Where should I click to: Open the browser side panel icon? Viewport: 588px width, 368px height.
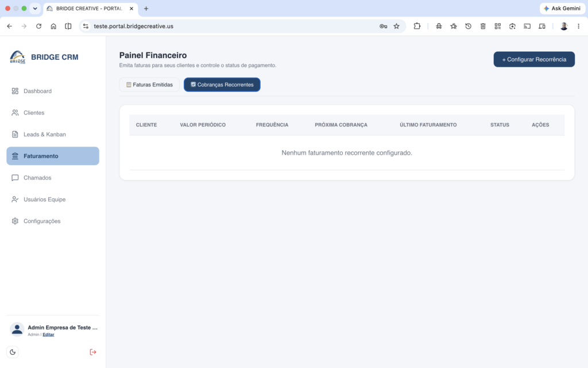[68, 26]
